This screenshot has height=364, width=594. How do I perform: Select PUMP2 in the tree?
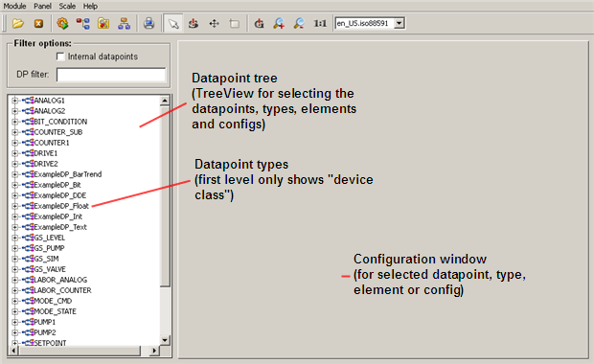[x=45, y=333]
